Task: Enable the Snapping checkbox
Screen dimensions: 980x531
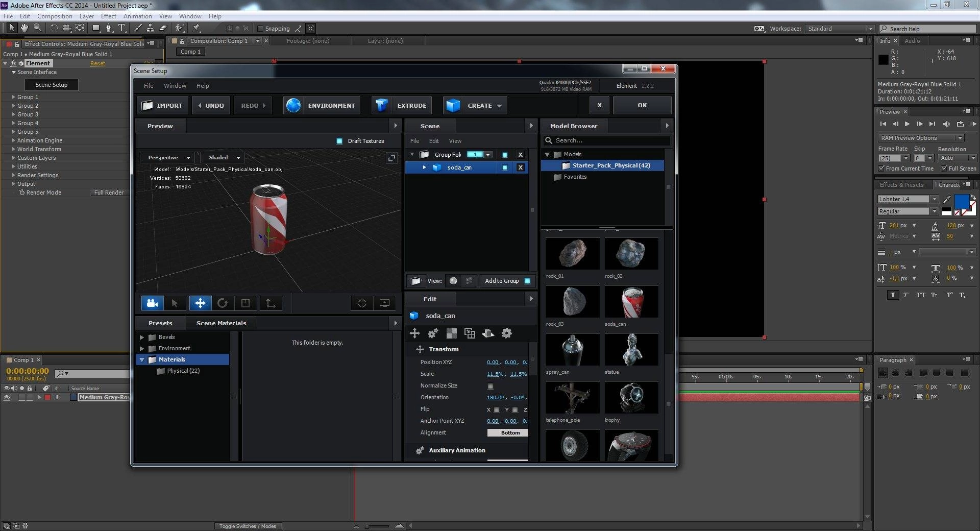Action: pyautogui.click(x=260, y=29)
